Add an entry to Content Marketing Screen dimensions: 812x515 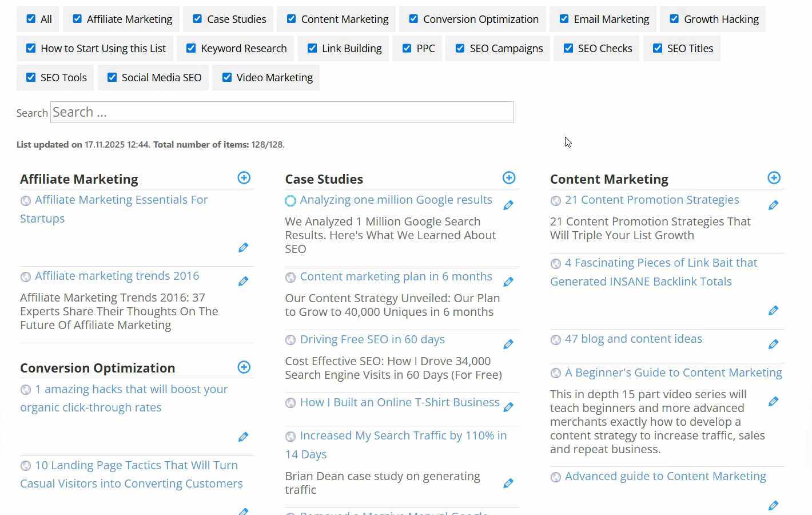tap(774, 177)
